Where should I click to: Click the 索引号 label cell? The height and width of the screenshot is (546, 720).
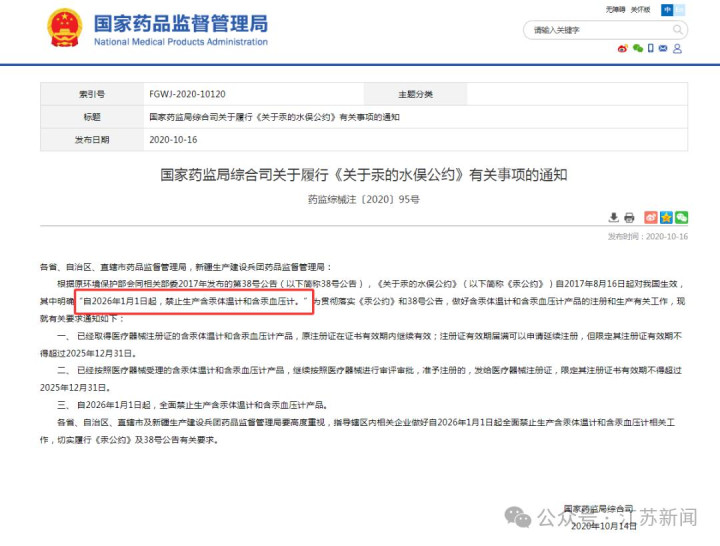click(x=92, y=94)
